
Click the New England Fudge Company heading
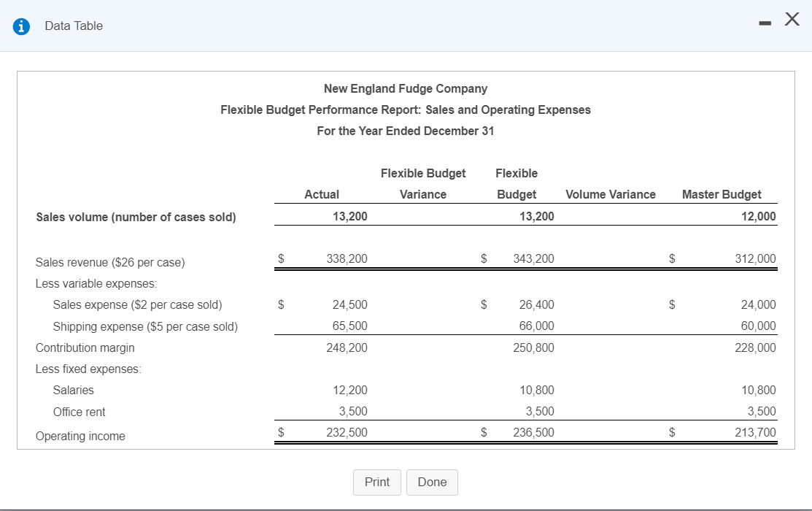(406, 88)
